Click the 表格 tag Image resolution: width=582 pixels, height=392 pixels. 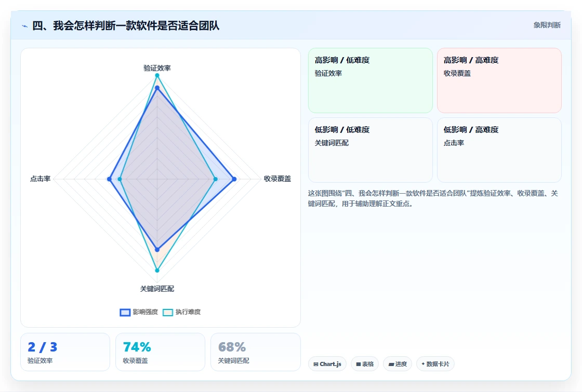[365, 364]
